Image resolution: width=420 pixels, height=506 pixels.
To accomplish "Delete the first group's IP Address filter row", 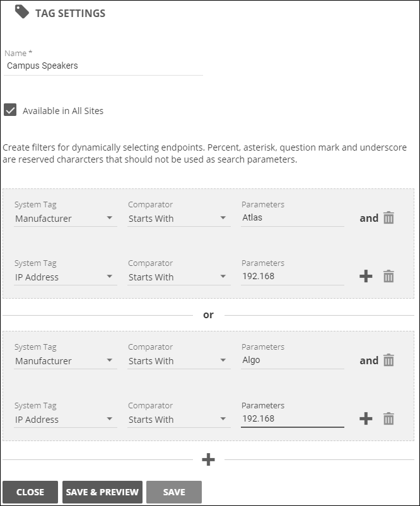I will (x=388, y=276).
